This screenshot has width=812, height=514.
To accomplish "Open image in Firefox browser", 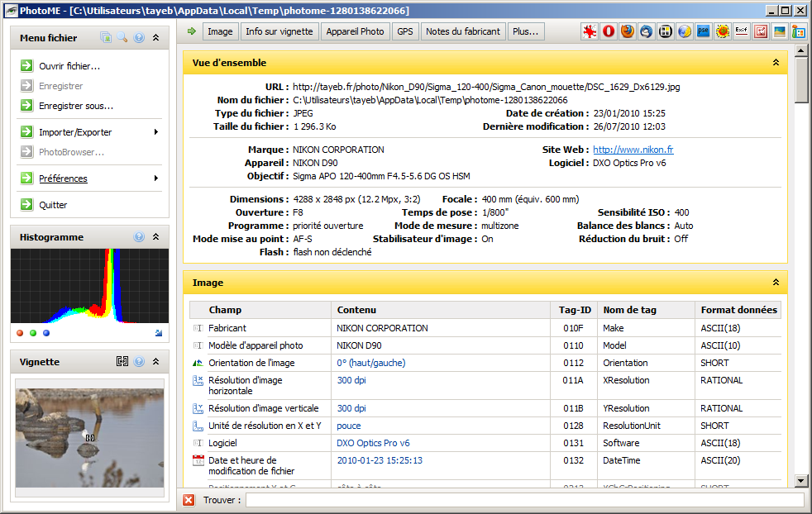I will point(628,31).
